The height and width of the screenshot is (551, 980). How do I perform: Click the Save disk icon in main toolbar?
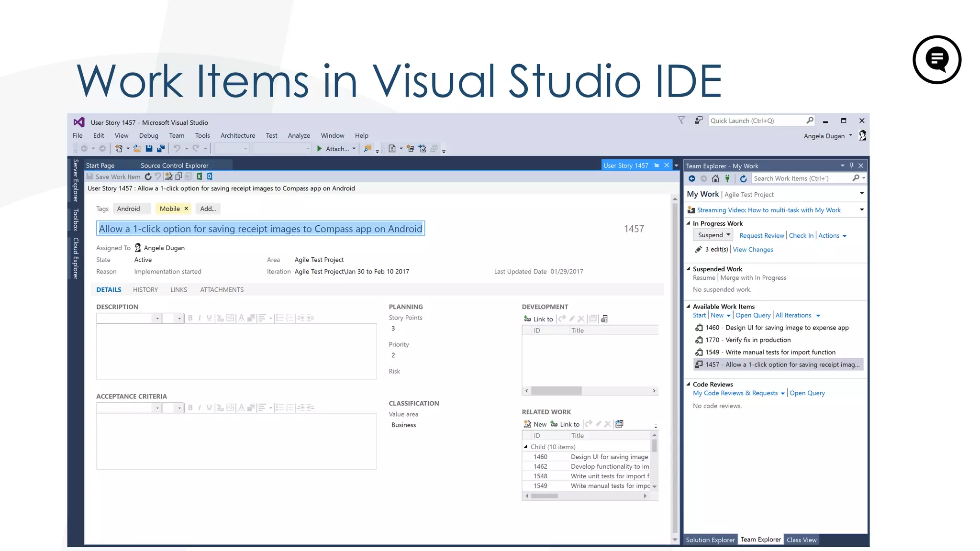click(149, 149)
